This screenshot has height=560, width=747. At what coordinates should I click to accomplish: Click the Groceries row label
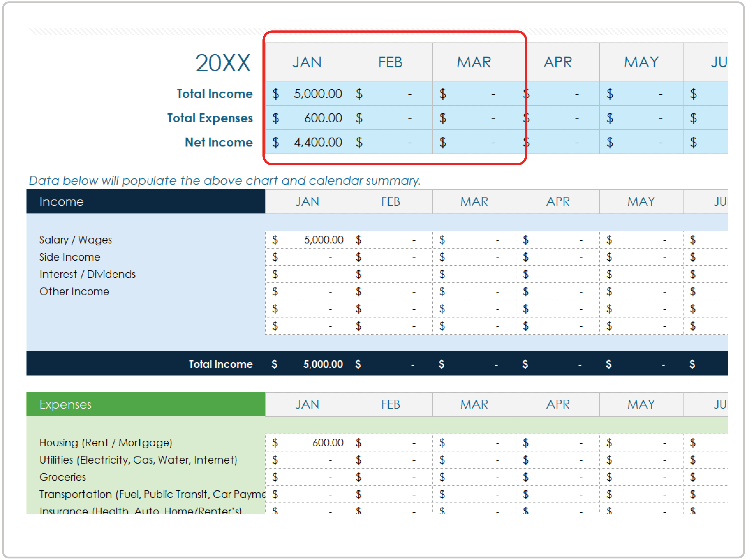point(62,477)
